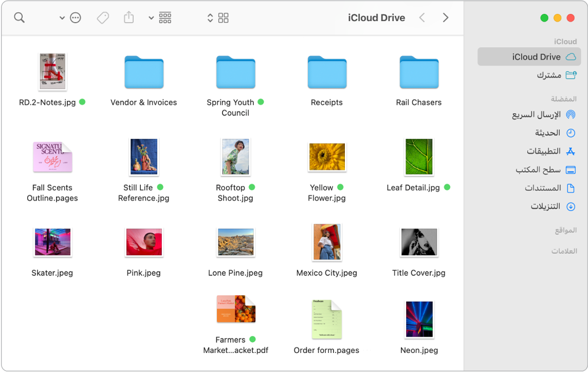The image size is (588, 372).
Task: Open the Neon.jpeg thumbnail
Action: click(x=419, y=319)
